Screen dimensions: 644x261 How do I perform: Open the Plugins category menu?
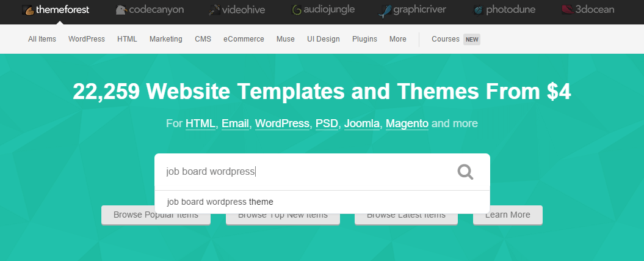364,39
